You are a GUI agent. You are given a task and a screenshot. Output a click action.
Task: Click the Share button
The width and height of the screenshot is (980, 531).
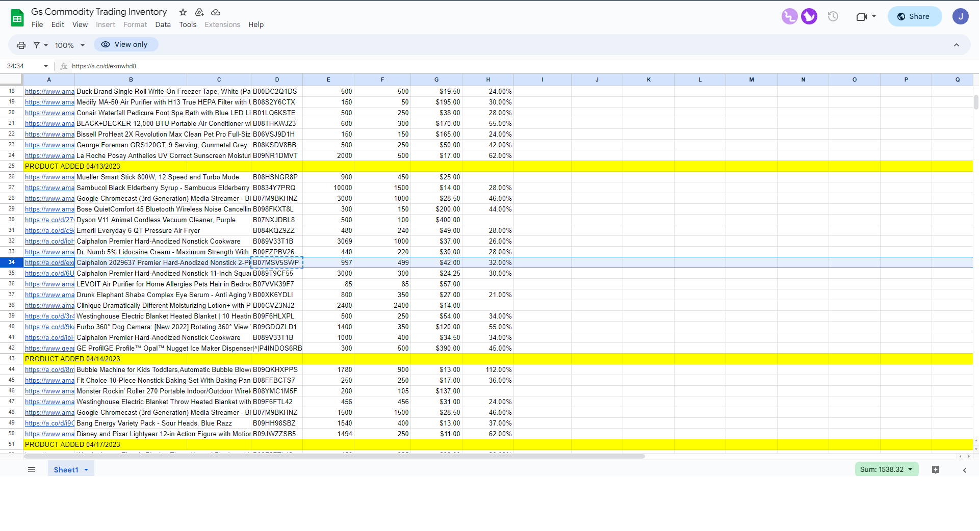point(914,16)
